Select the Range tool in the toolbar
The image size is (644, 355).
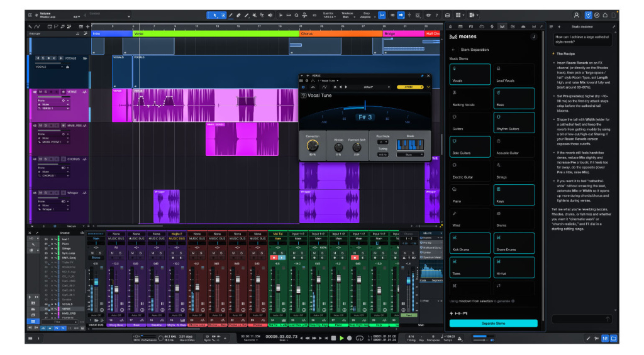click(223, 15)
